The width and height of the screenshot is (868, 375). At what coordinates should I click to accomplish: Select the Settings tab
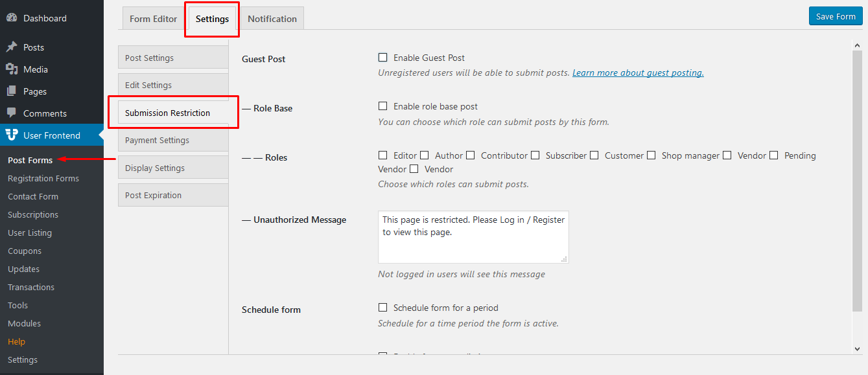pyautogui.click(x=212, y=19)
